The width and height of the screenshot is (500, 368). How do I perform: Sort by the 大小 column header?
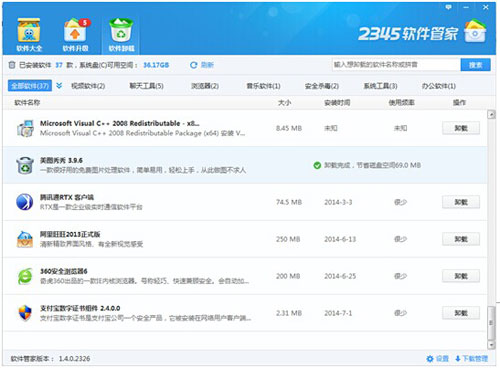284,103
